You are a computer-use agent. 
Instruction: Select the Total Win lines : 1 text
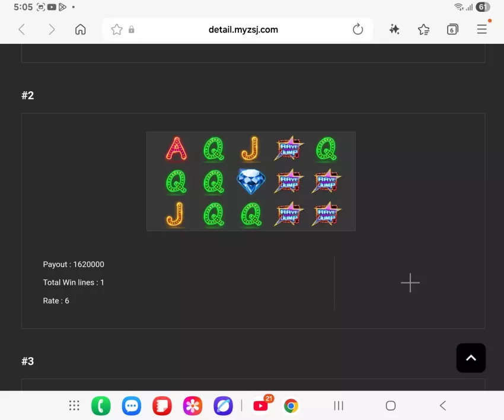[x=74, y=282]
